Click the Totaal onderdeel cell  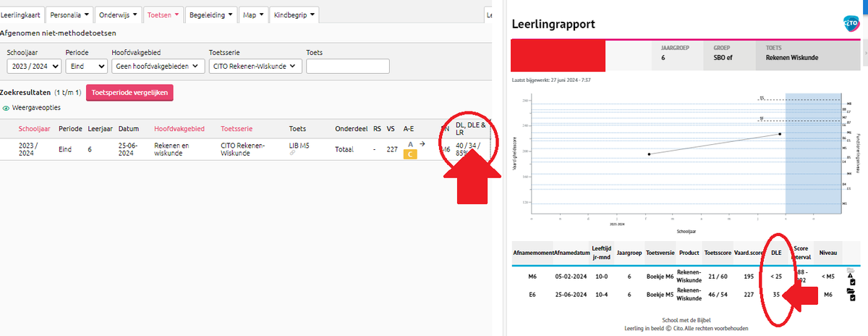[345, 150]
